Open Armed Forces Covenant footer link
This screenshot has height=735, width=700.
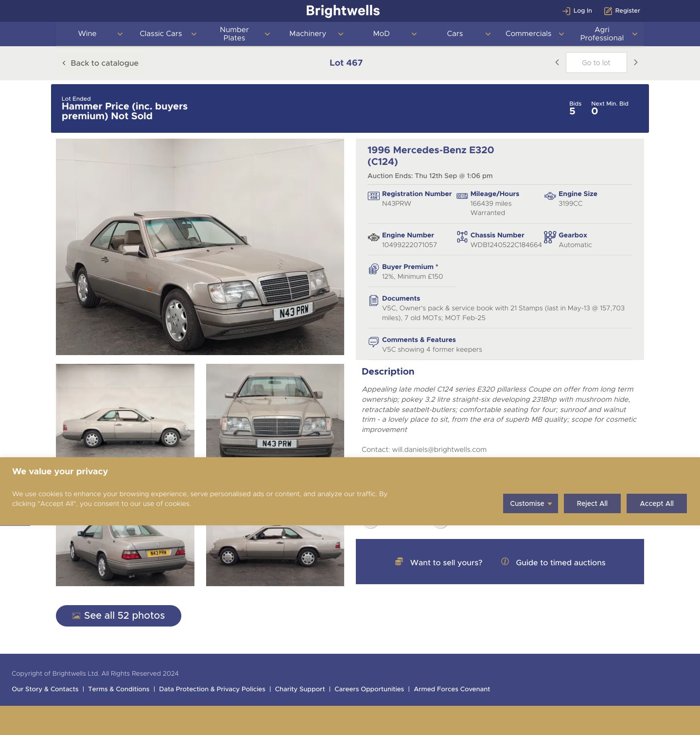tap(452, 689)
